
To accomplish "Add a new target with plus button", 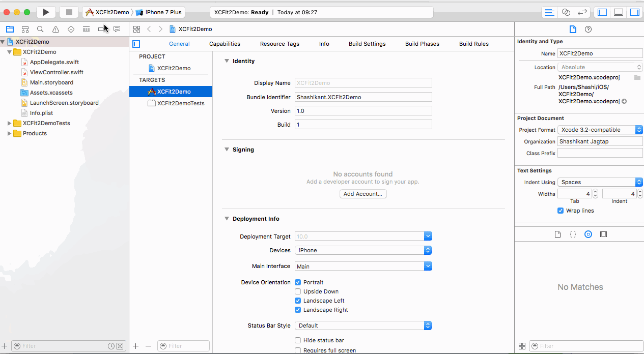I will click(136, 346).
